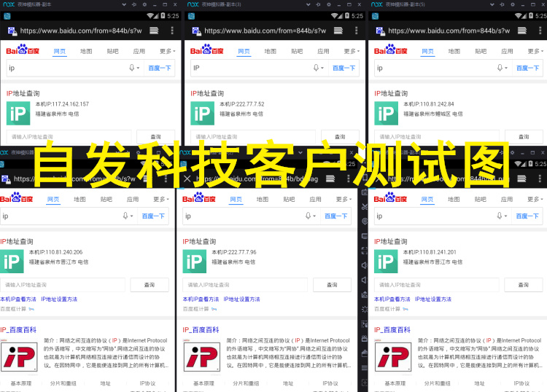Screen dimensions: 547x392
Task: Open Nox title bar dropdown arrow in 110.81.242.84 window
Action: [492, 4]
